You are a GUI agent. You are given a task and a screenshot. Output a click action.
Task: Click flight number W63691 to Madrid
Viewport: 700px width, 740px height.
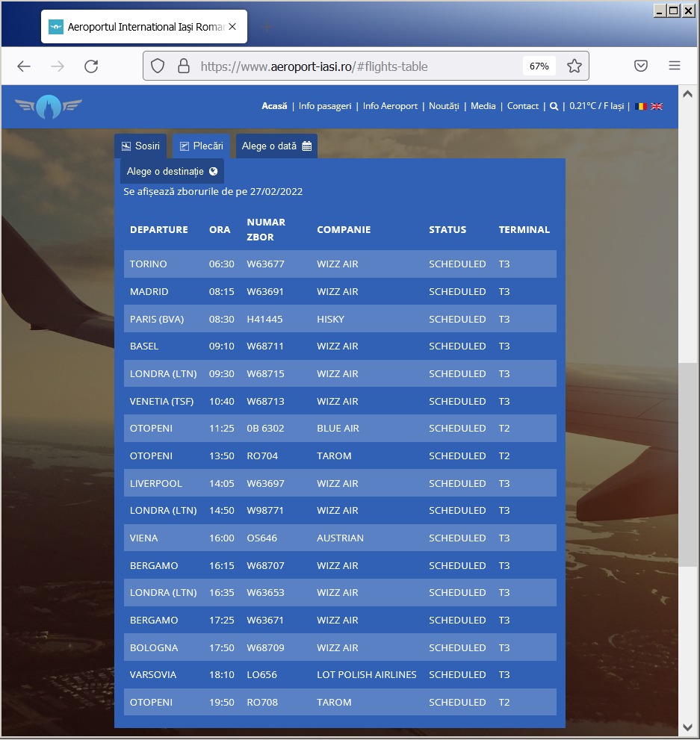click(x=264, y=292)
